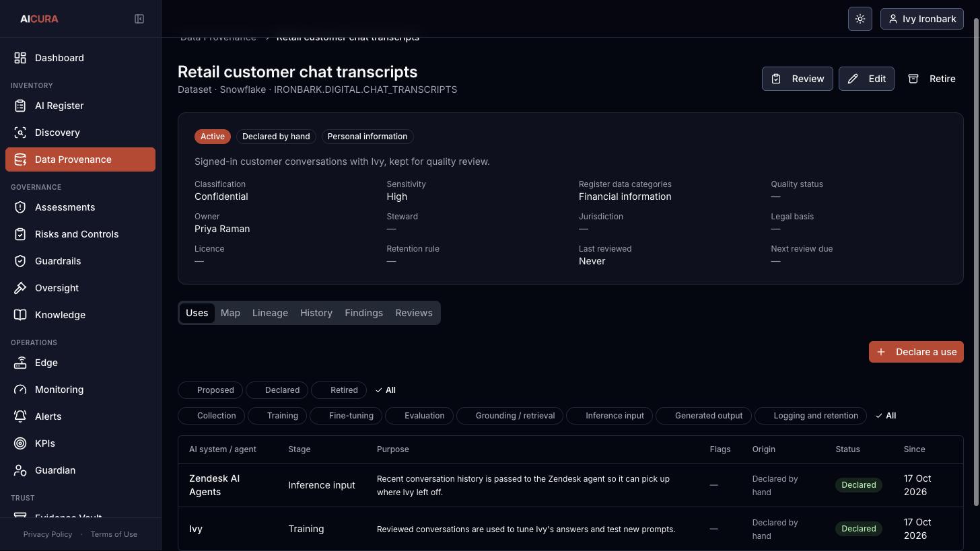The height and width of the screenshot is (551, 980).
Task: Open the Dashboard sidebar icon
Action: (x=20, y=58)
